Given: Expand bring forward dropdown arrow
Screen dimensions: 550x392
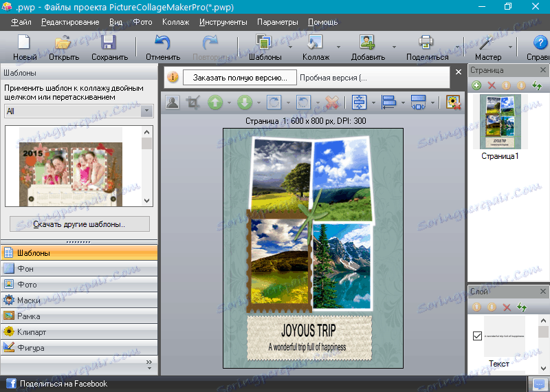Looking at the screenshot, I should (x=229, y=103).
